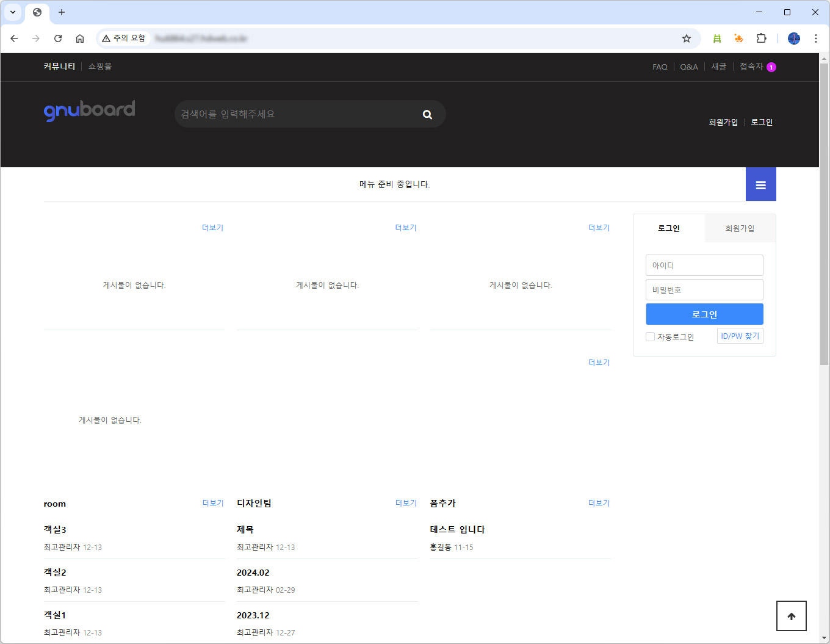
Task: Open the post 객실2
Action: (x=55, y=572)
